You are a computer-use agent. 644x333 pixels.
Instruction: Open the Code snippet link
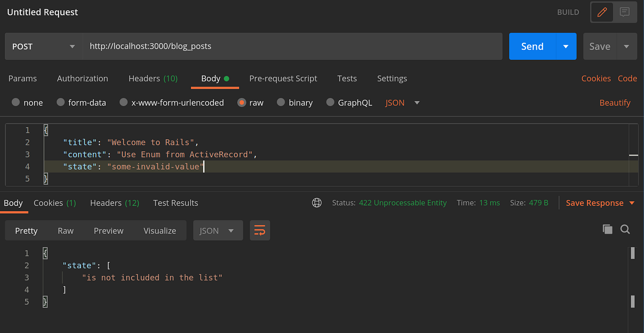[627, 79]
